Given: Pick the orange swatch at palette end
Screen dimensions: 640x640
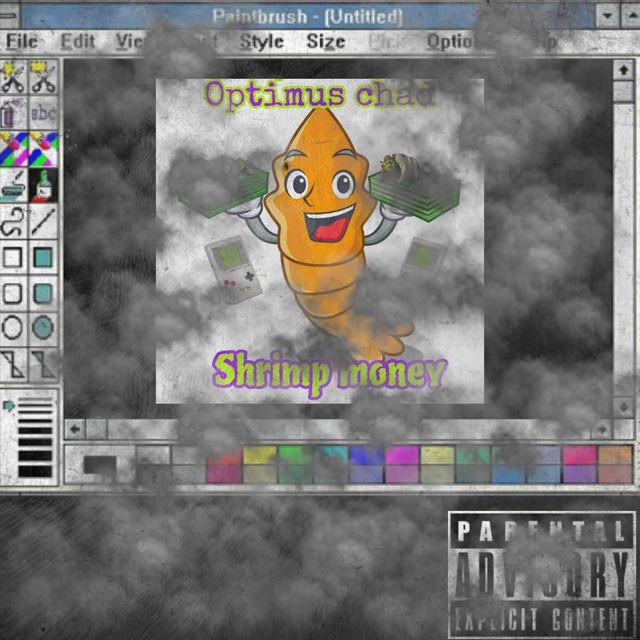Looking at the screenshot, I should pos(615,456).
